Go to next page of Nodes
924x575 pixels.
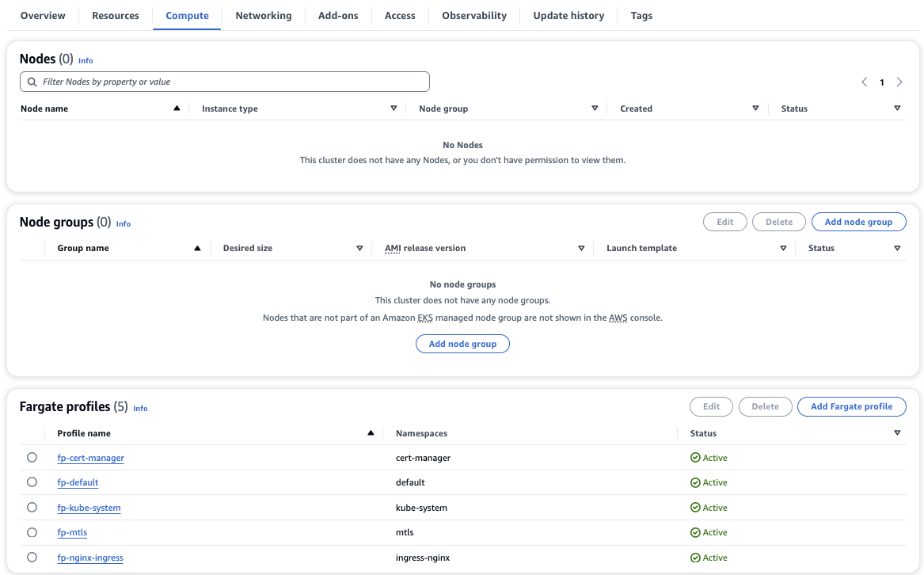(899, 82)
